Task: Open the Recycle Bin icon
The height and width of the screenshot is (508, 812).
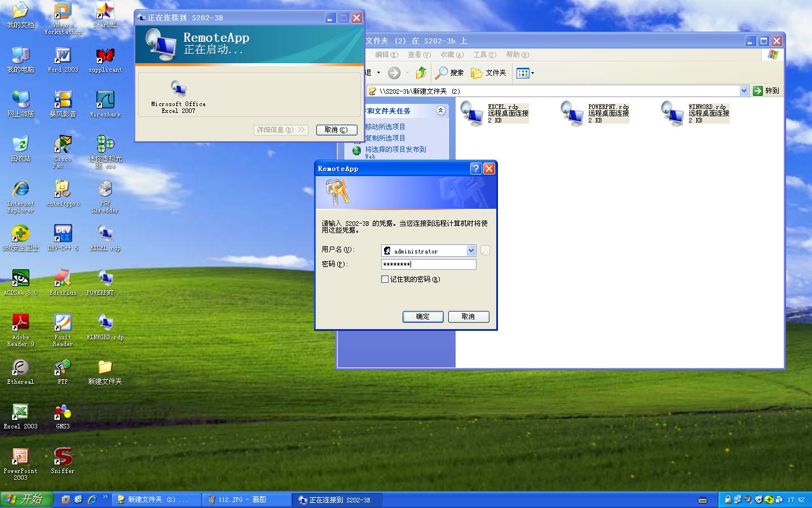Action: coord(20,148)
